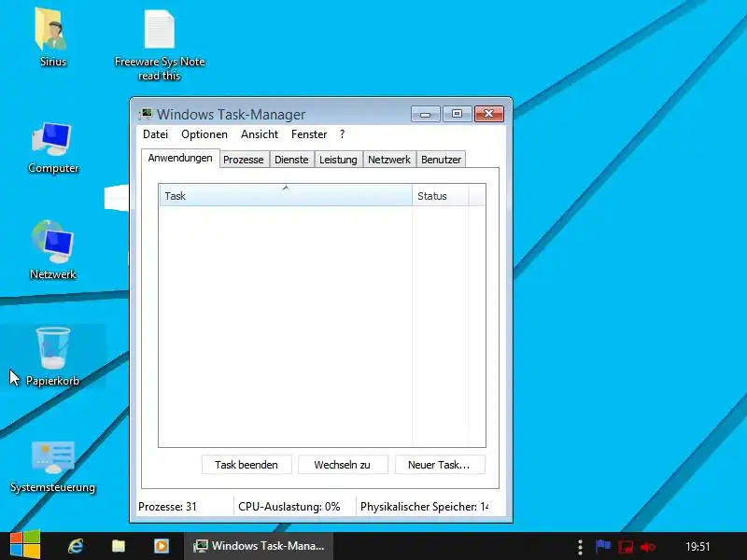The image size is (747, 560).
Task: Open the Optionen menu
Action: (204, 134)
